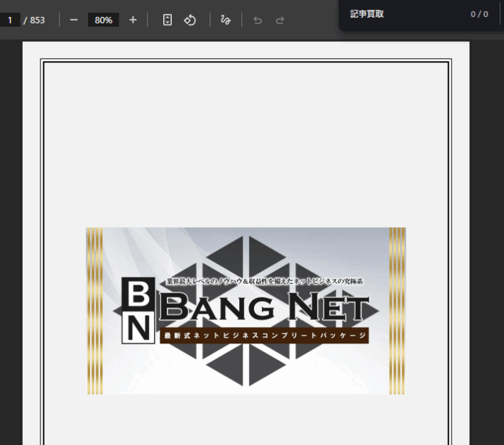Screen dimensions: 504x445
Task: Rotate the document counterclockwise
Action: (190, 20)
